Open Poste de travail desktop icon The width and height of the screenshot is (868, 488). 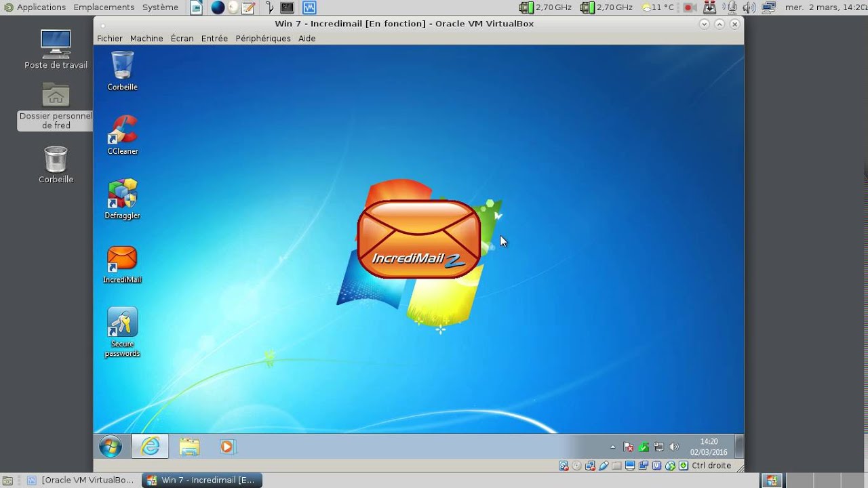56,49
